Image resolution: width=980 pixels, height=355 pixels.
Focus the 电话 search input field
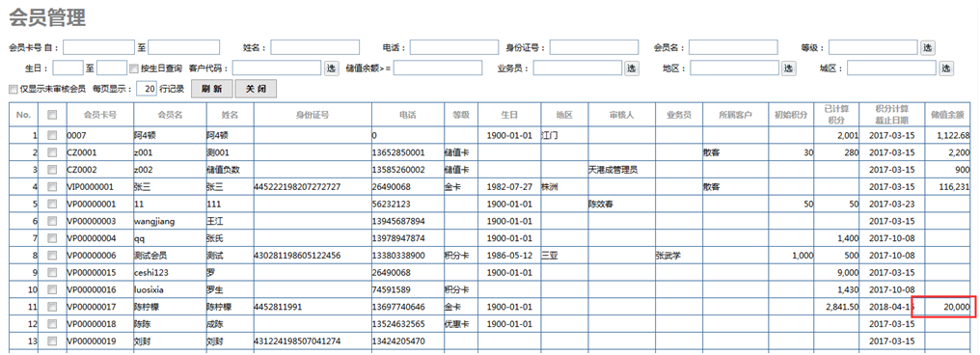pyautogui.click(x=453, y=47)
